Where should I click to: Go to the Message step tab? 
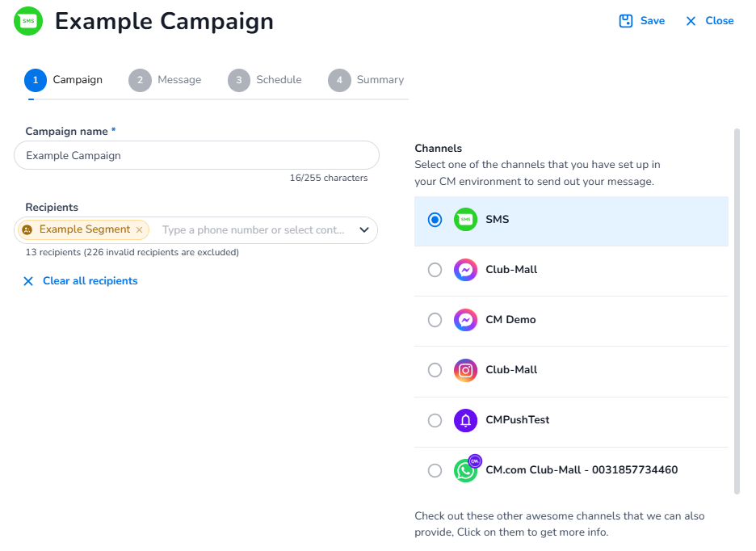166,80
